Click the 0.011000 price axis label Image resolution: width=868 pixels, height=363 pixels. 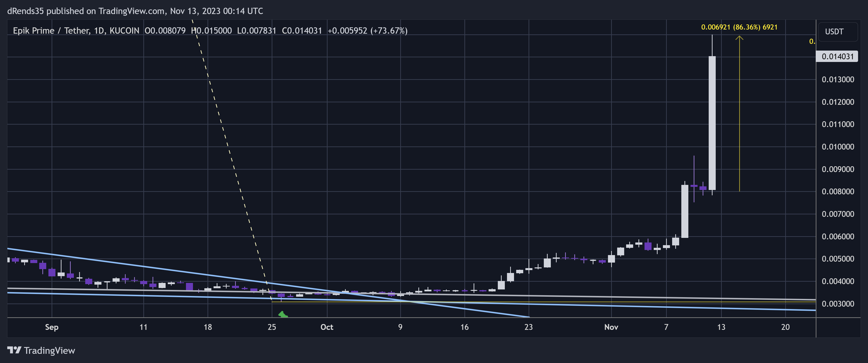coord(838,124)
